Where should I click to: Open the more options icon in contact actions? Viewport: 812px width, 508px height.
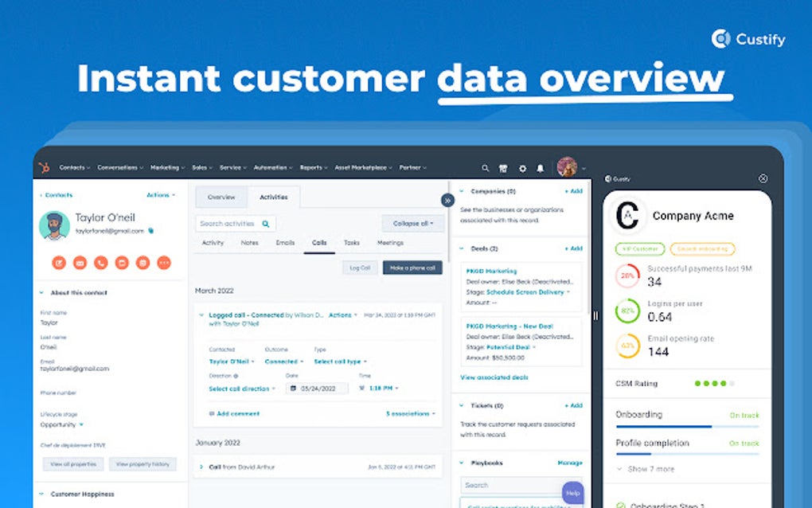[164, 263]
